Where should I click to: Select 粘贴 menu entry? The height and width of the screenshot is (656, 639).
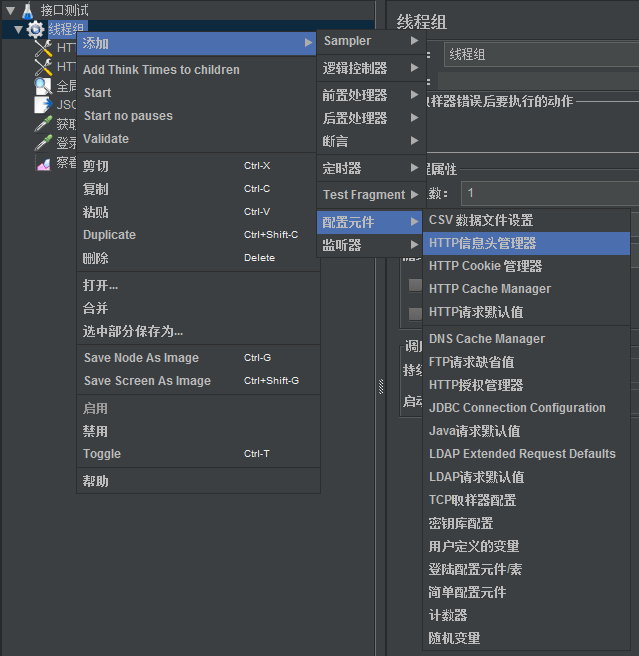(198, 212)
